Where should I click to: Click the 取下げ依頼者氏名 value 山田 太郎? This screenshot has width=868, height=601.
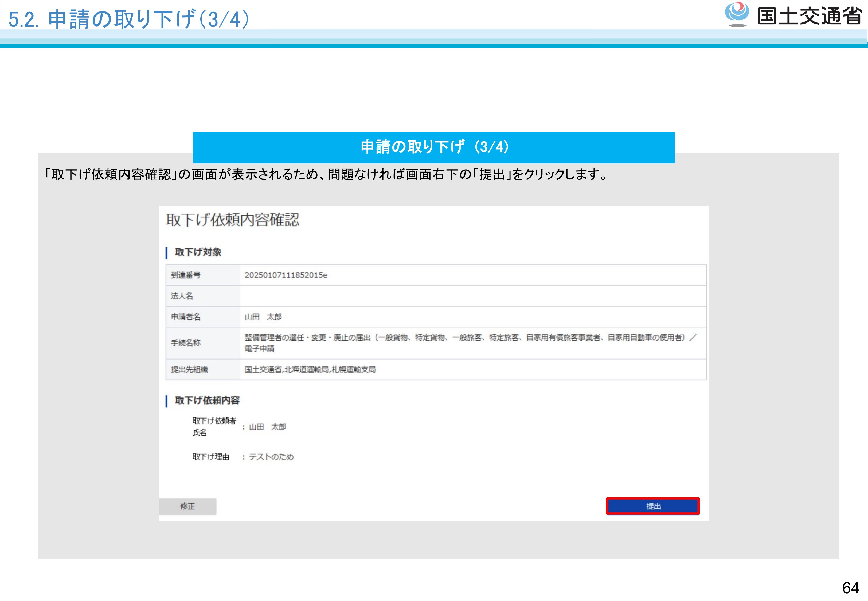coord(267,427)
